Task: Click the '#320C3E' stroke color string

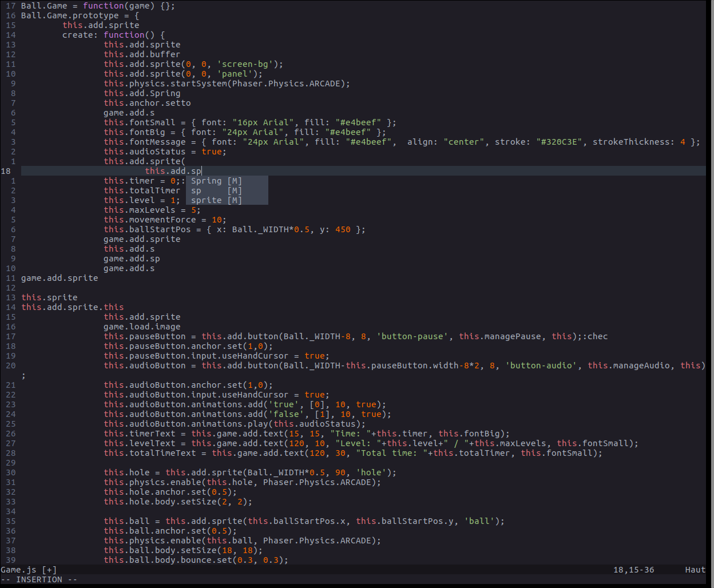Action: point(561,142)
